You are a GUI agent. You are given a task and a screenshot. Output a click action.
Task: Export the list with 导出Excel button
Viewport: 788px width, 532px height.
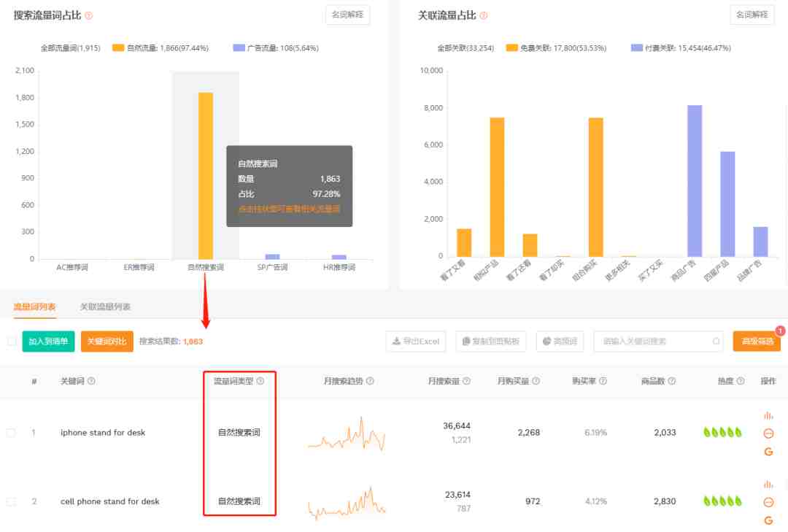(416, 342)
